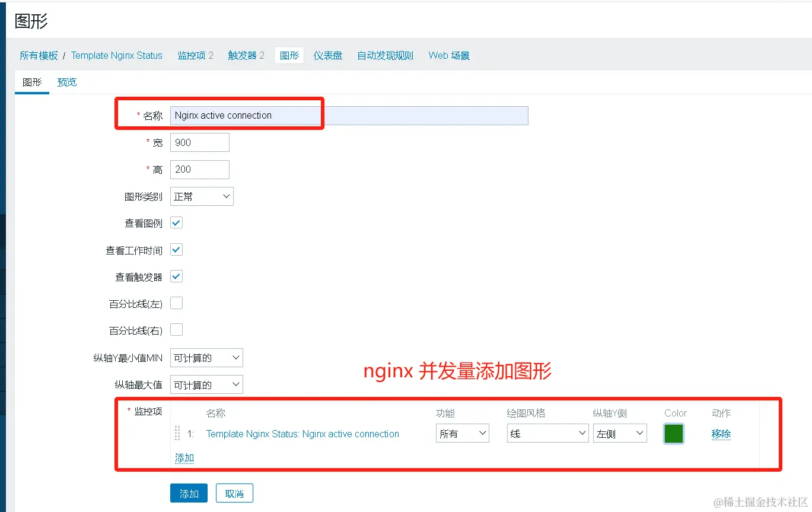Image resolution: width=812 pixels, height=512 pixels.
Task: Open the Web 场景 tab
Action: click(x=449, y=55)
